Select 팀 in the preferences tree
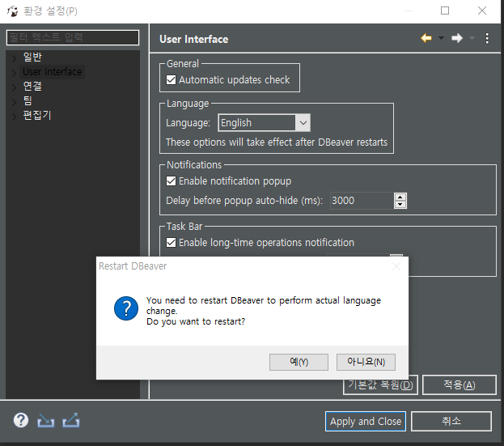Viewport: 504px width, 446px height. (x=28, y=100)
